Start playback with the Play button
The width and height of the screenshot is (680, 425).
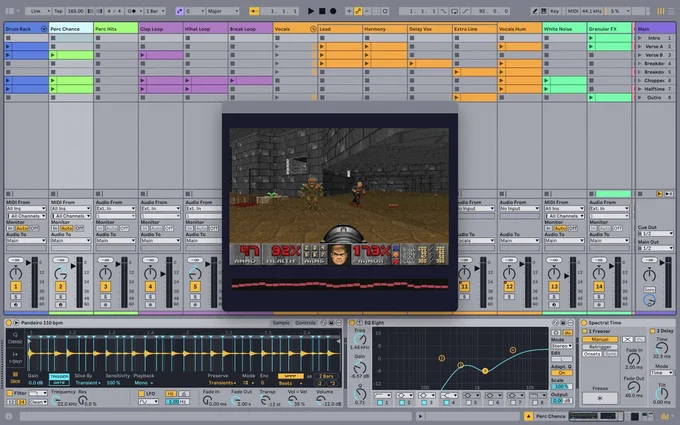coord(311,11)
